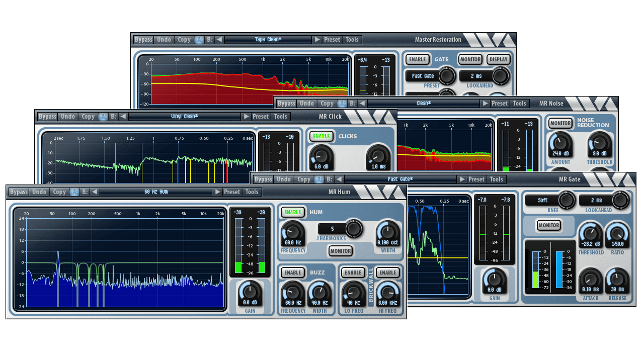Click next preset arrow in MR Hum
The height and width of the screenshot is (362, 644).
[217, 192]
